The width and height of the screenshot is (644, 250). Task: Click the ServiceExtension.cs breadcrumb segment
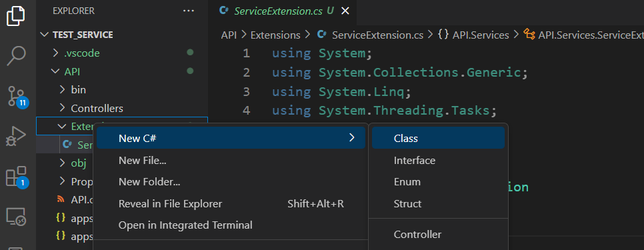point(370,35)
